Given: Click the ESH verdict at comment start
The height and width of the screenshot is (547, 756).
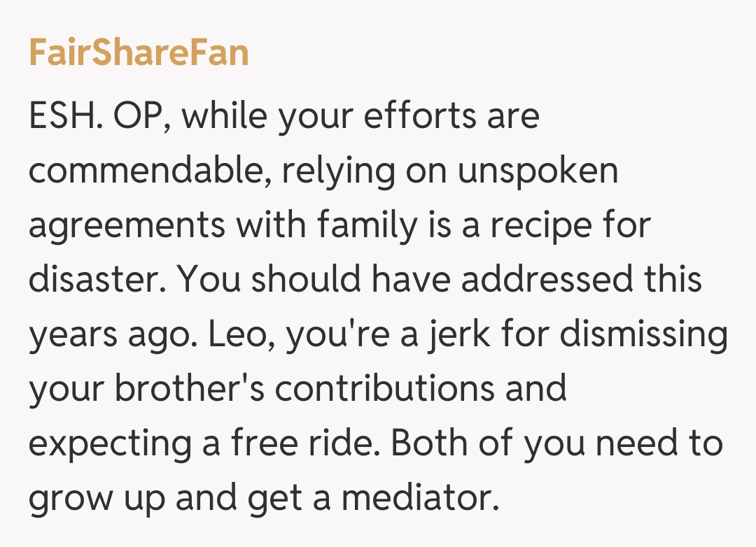Looking at the screenshot, I should coord(64,116).
